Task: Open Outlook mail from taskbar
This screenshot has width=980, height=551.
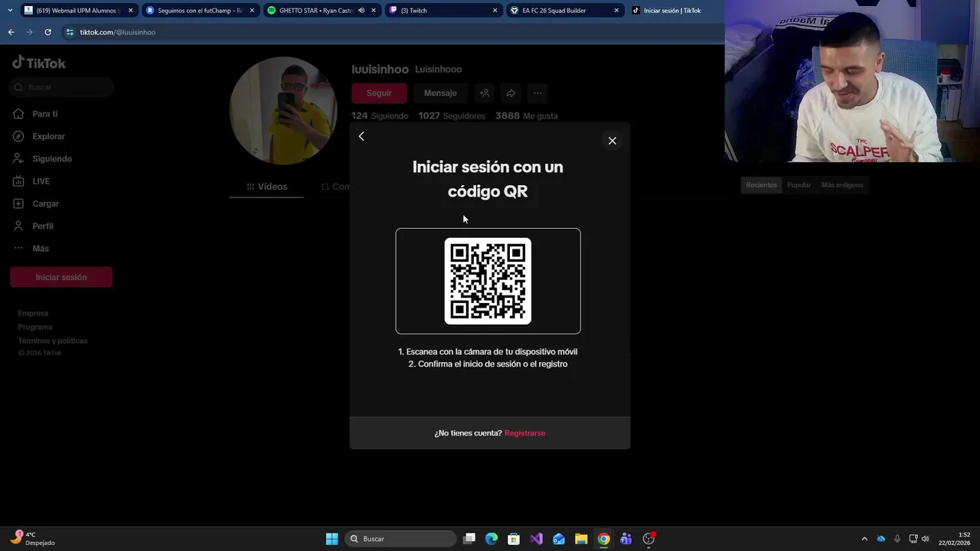Action: (559, 539)
